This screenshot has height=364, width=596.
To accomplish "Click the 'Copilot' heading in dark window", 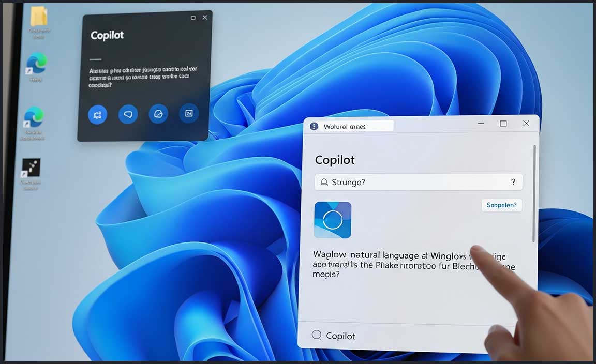I will click(x=107, y=35).
